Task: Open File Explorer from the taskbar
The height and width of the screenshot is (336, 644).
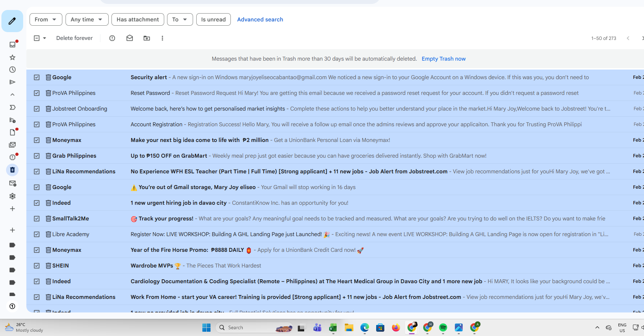Action: click(x=349, y=328)
